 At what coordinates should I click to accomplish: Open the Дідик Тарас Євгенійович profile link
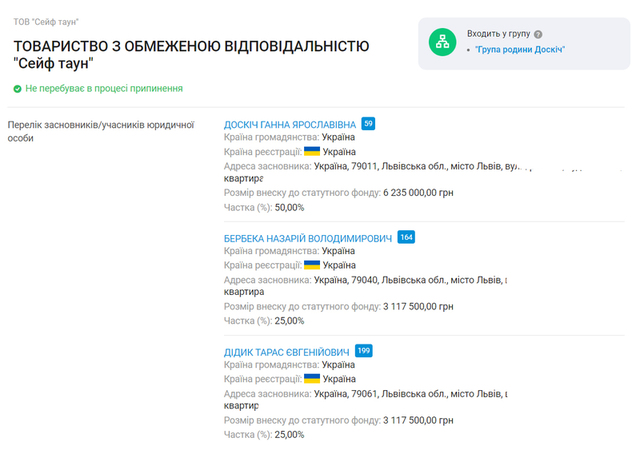pyautogui.click(x=286, y=353)
